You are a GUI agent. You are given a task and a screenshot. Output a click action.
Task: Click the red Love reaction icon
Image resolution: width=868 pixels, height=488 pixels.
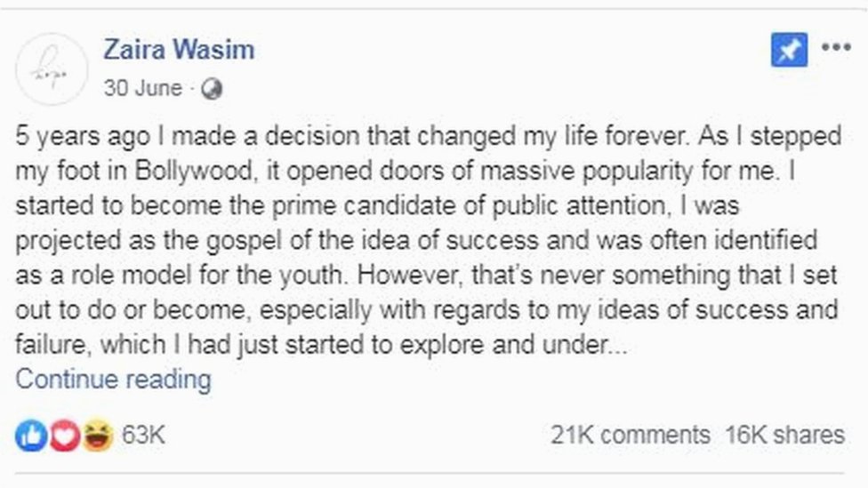[x=64, y=435]
